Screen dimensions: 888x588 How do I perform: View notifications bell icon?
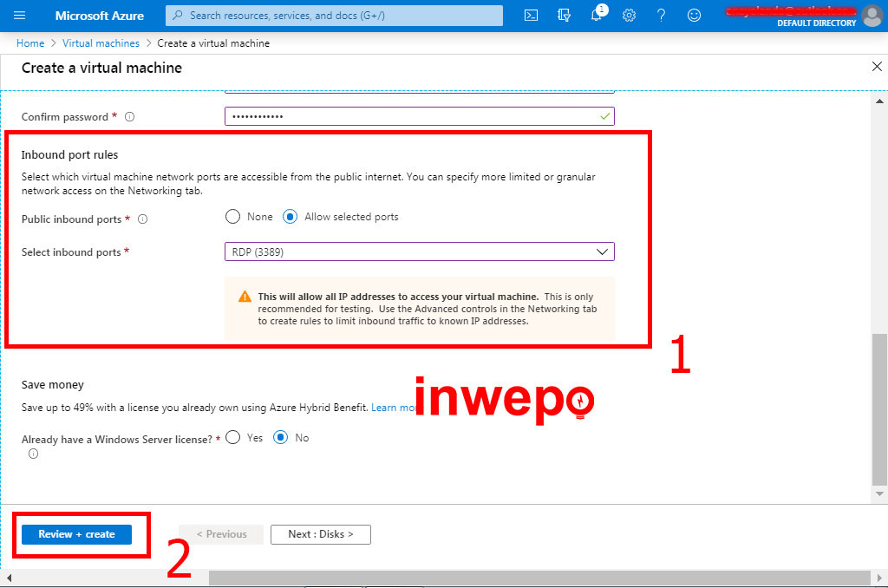pyautogui.click(x=597, y=14)
